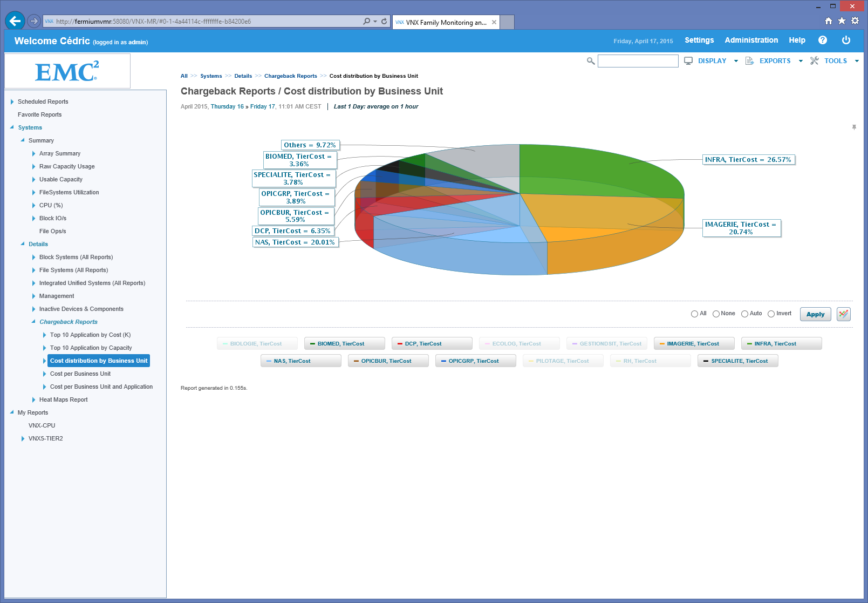The width and height of the screenshot is (868, 603).
Task: Click the browser back arrow button
Action: (15, 21)
